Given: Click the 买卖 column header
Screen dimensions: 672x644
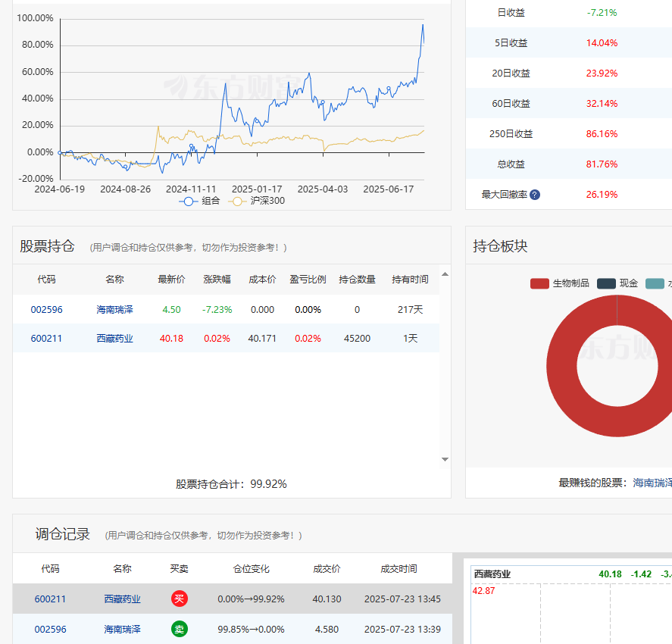Looking at the screenshot, I should point(179,568).
